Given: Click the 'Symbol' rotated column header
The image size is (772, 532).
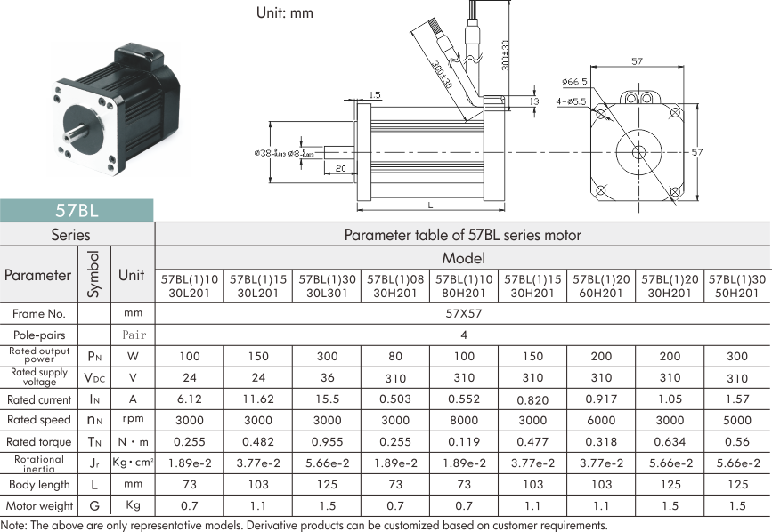Looking at the screenshot, I should pyautogui.click(x=93, y=275).
